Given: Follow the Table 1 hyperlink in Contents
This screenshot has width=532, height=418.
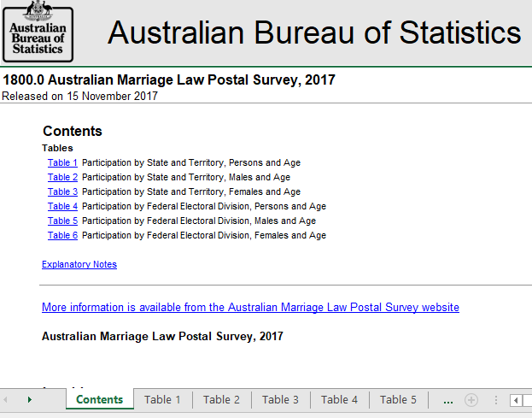Looking at the screenshot, I should pos(62,162).
